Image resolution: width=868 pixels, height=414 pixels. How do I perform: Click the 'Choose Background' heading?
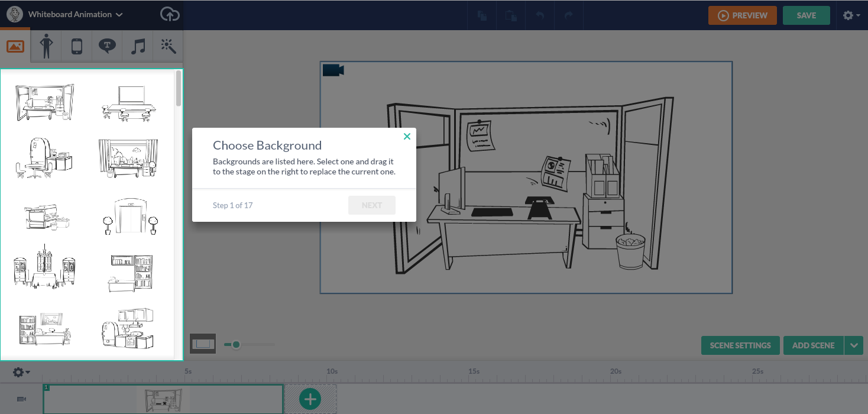pos(267,145)
